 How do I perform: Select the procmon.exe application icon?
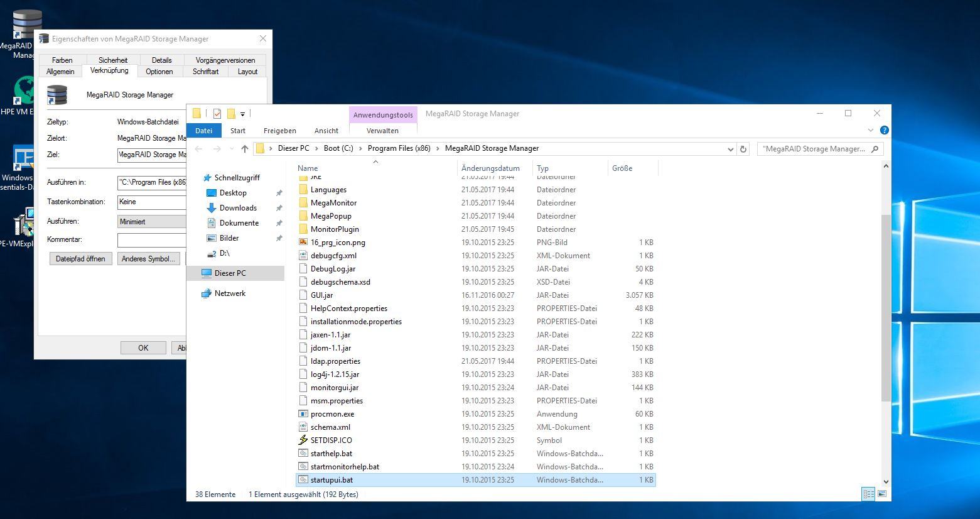pyautogui.click(x=303, y=413)
